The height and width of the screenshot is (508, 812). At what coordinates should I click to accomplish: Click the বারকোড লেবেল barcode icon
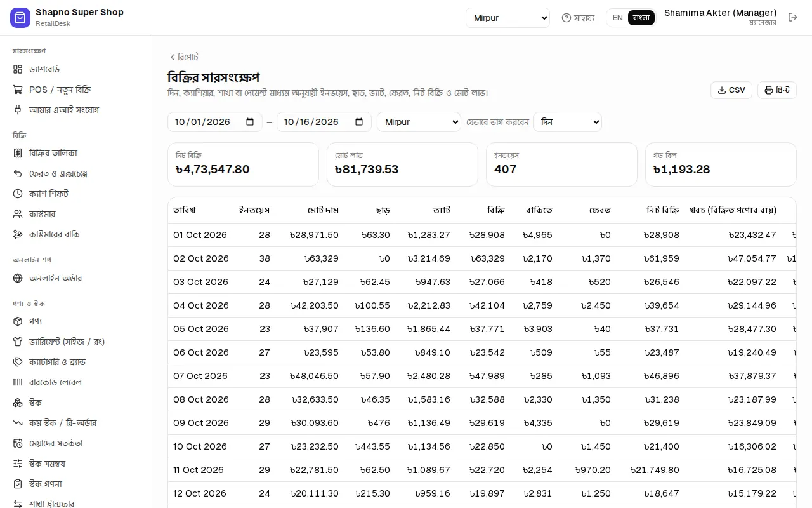click(18, 382)
